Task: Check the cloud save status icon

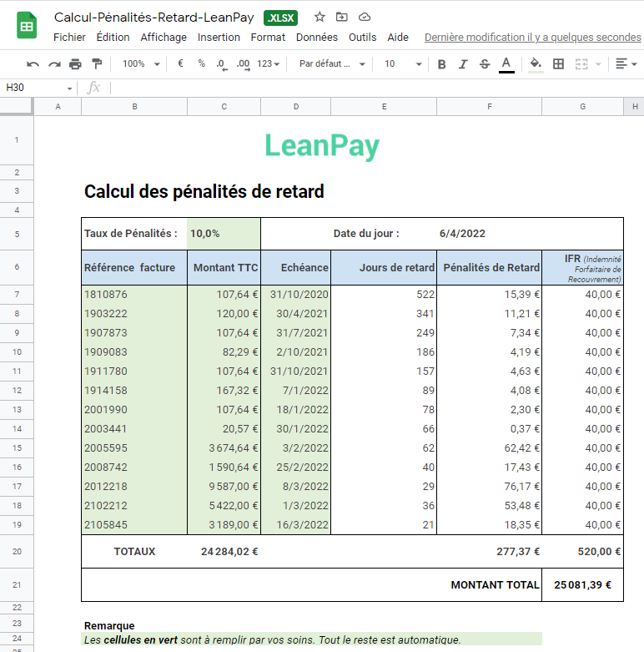Action: 365,17
